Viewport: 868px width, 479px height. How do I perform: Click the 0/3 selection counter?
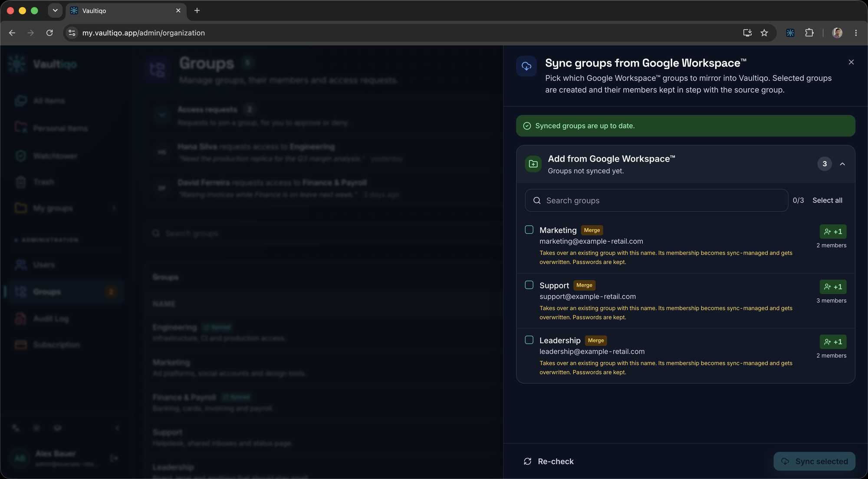798,200
